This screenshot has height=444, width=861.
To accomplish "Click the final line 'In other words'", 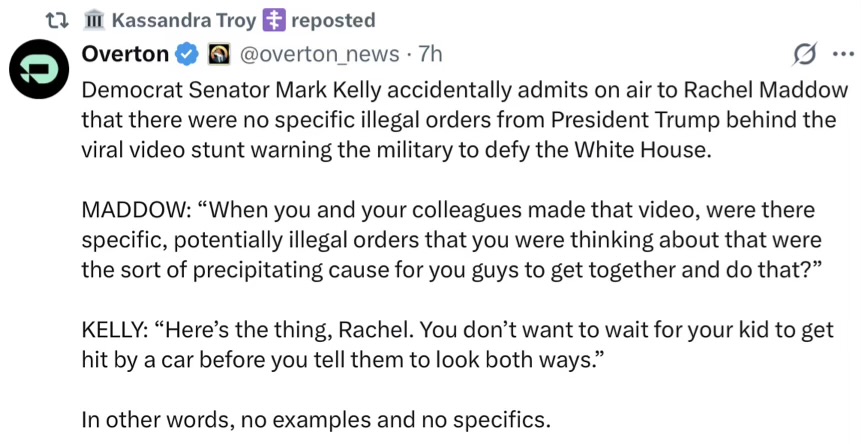I will [316, 421].
